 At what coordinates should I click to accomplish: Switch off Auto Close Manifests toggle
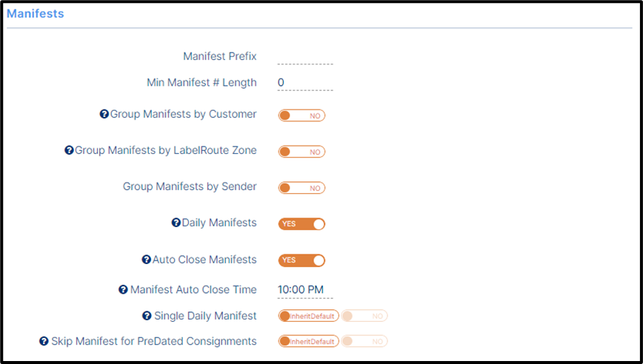pos(301,260)
